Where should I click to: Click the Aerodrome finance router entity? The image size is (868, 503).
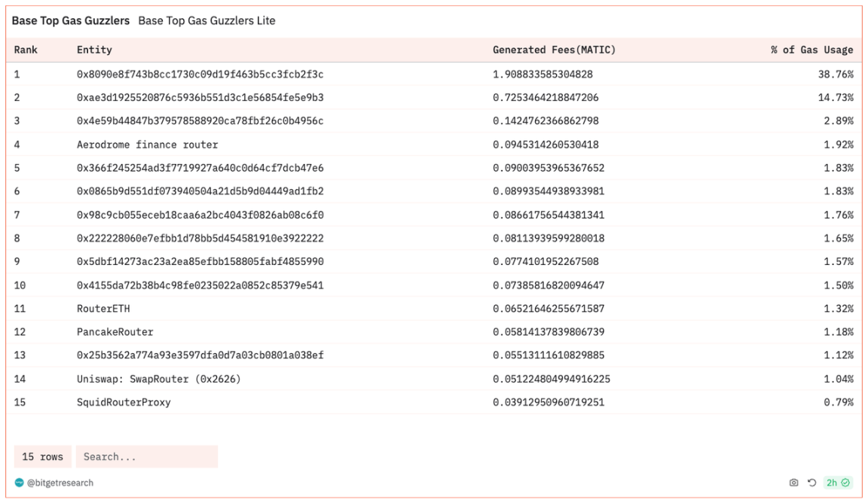point(147,144)
